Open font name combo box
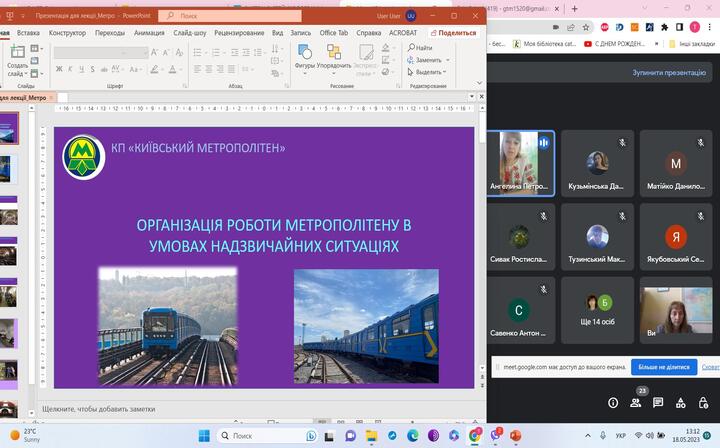 pyautogui.click(x=90, y=52)
